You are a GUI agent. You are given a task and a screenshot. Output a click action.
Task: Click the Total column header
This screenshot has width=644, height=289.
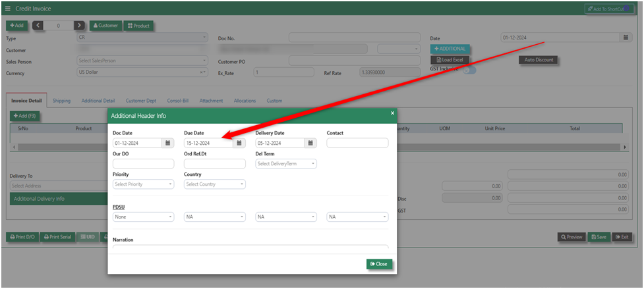coord(575,128)
